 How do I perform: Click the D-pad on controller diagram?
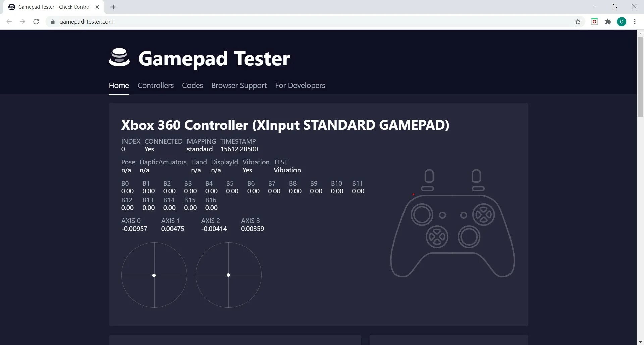437,237
